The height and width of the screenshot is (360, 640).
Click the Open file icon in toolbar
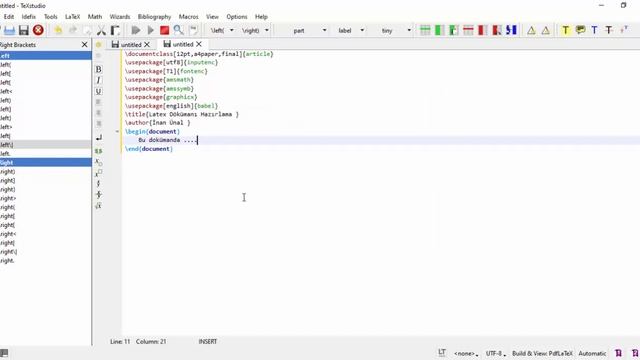coord(9,30)
